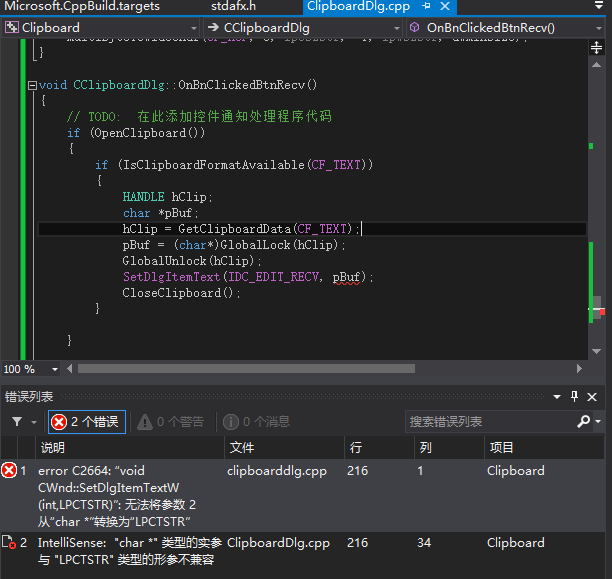Image resolution: width=612 pixels, height=579 pixels.
Task: Click the OpenClipboard() condition
Action: pos(147,133)
